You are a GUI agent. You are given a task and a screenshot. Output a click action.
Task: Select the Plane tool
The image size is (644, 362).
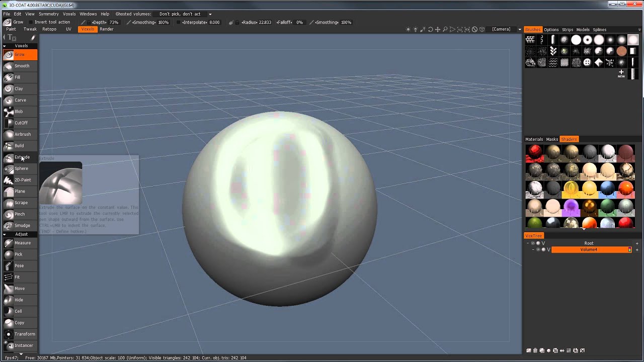(19, 192)
